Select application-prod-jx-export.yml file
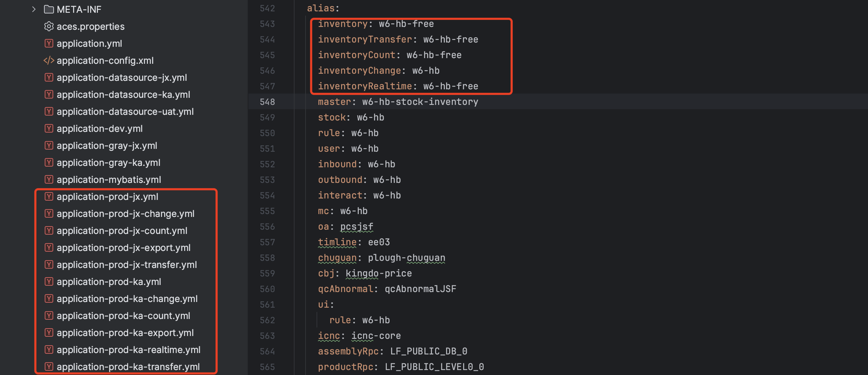 (123, 248)
